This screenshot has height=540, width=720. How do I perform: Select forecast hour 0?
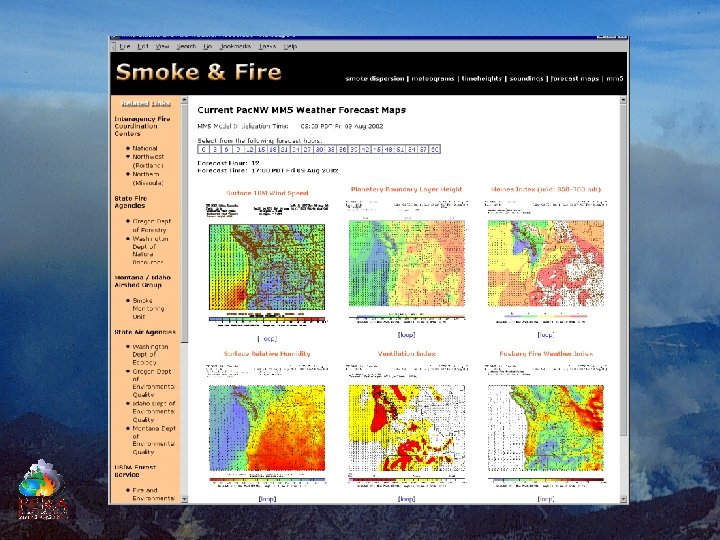[203, 149]
